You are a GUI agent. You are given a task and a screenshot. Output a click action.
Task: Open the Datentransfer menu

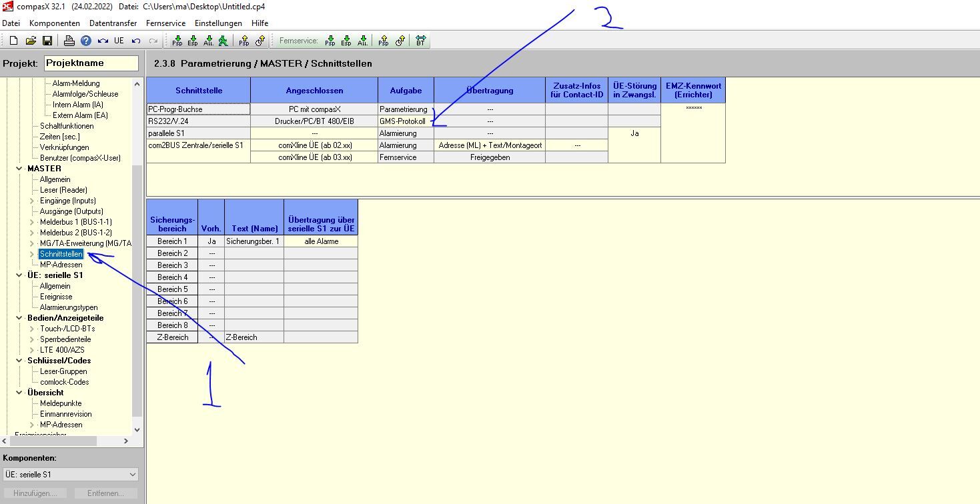113,23
